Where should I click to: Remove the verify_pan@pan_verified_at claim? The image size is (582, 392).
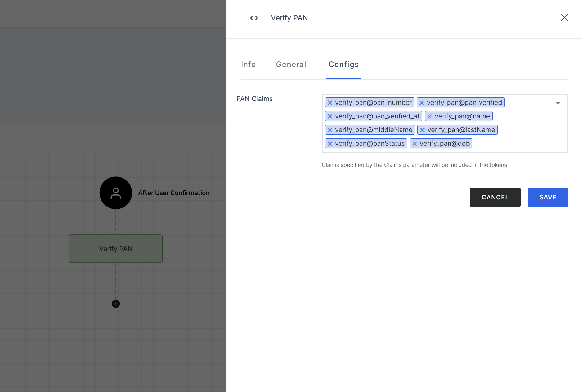(x=330, y=116)
